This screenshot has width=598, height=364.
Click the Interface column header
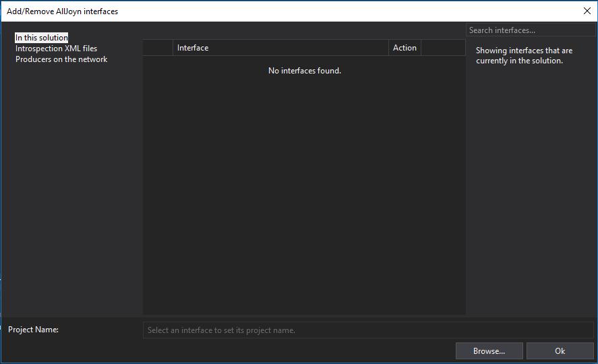click(280, 48)
